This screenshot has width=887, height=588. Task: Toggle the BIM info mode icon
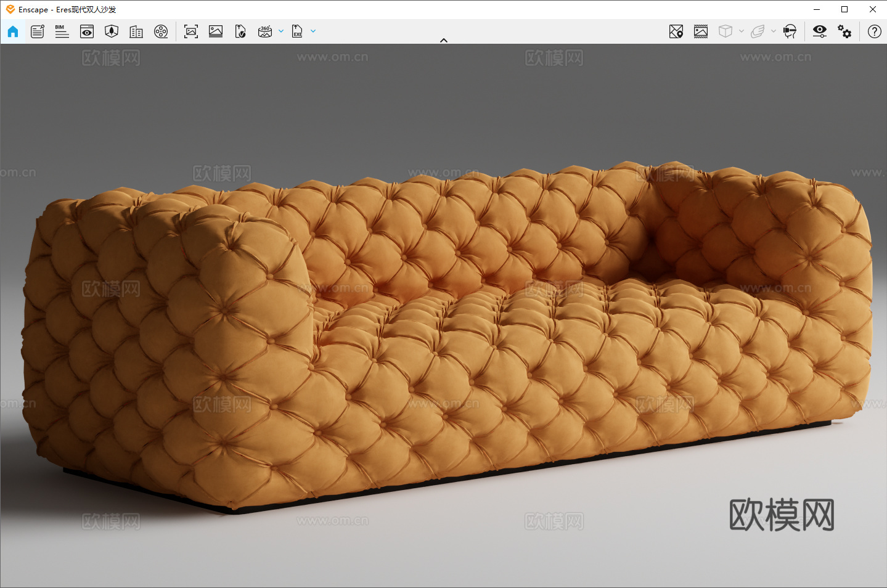tap(62, 31)
